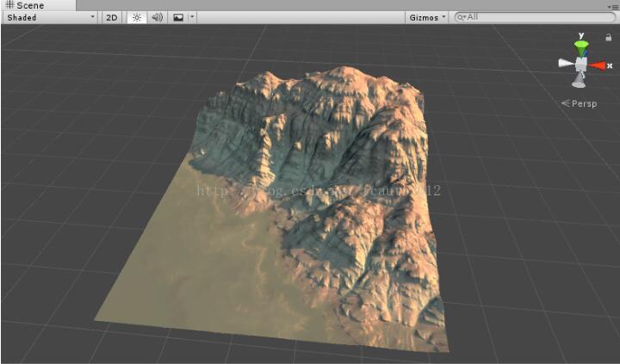Screen dimensions: 620x364
Task: Click the green Y axis cone on the gizmo
Action: (x=581, y=46)
